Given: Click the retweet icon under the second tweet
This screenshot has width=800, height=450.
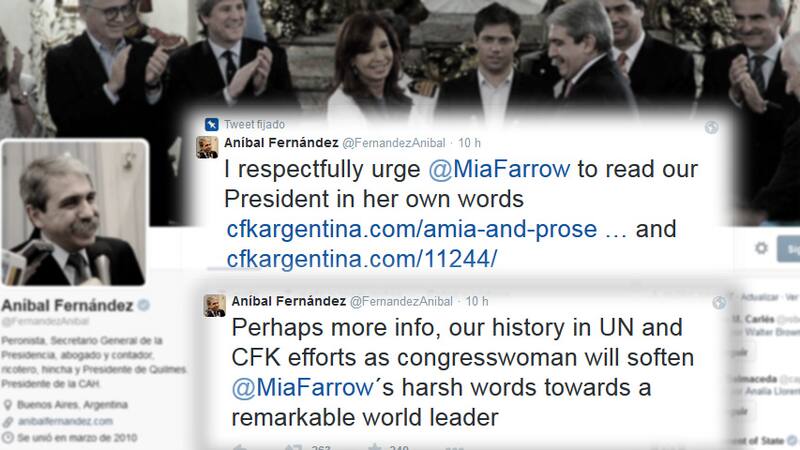Looking at the screenshot, I should coord(293,447).
